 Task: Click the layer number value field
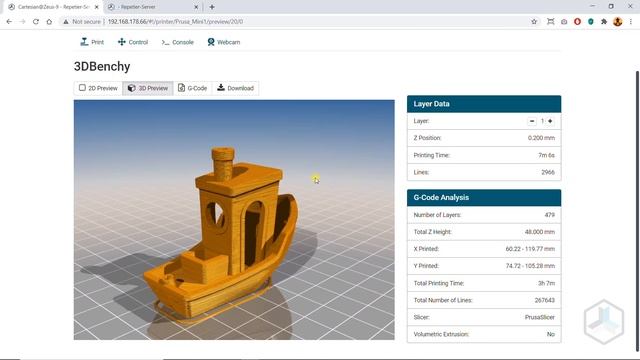542,121
